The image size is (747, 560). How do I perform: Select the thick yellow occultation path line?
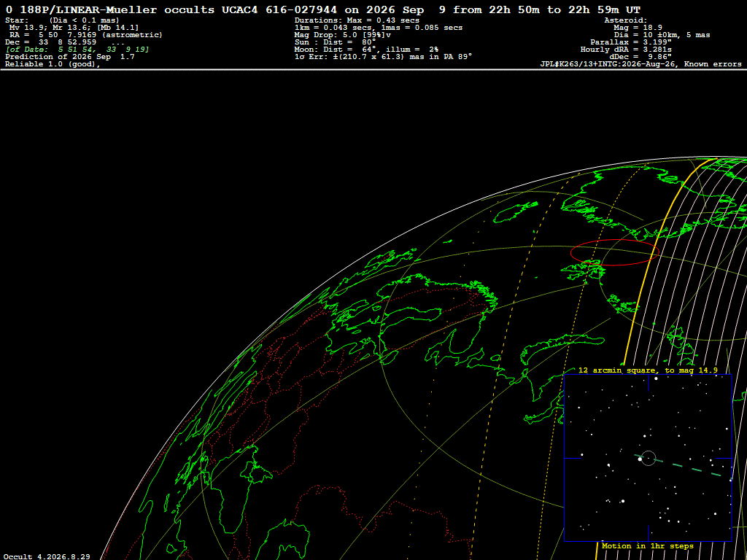coord(643,281)
